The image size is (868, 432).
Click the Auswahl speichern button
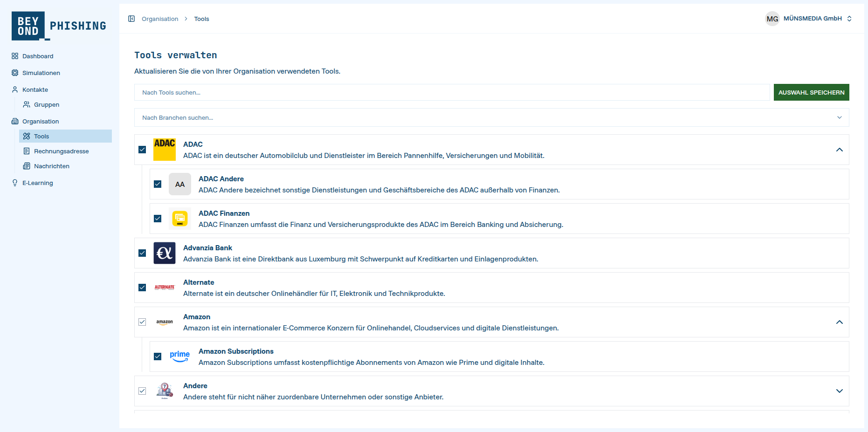pos(812,92)
